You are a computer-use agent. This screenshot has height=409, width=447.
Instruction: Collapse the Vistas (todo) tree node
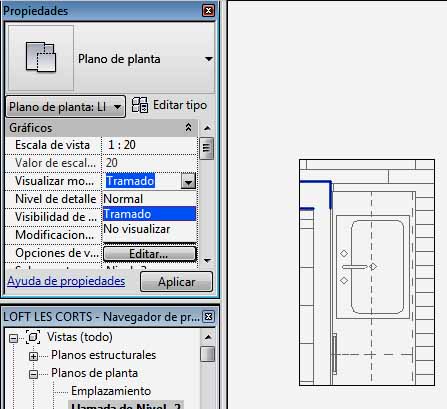click(x=14, y=338)
